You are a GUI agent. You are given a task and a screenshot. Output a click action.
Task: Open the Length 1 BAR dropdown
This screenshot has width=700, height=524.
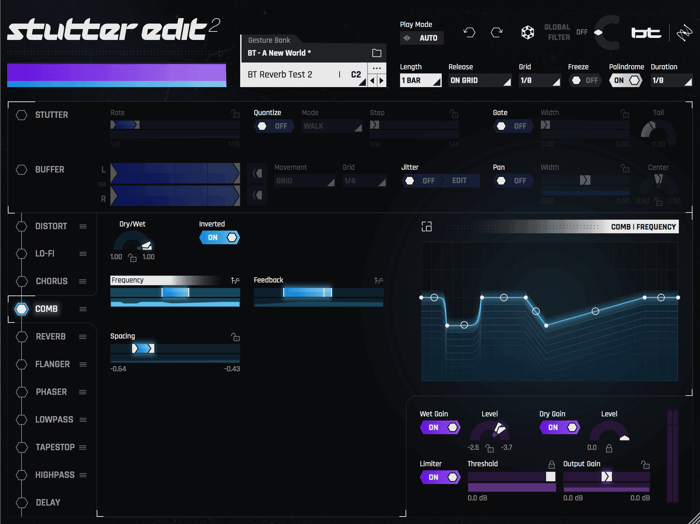point(421,81)
